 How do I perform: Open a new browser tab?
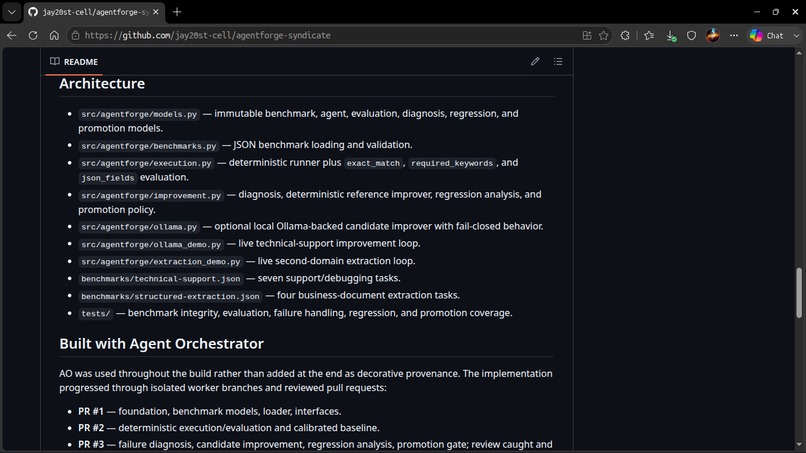coord(177,12)
